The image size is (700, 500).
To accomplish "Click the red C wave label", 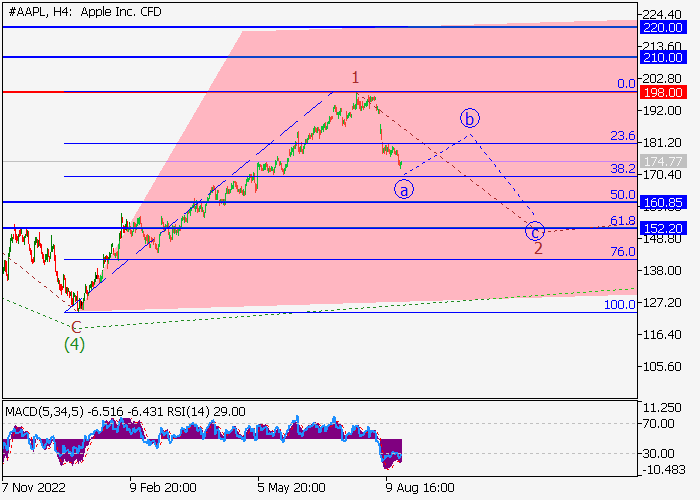I will (x=76, y=327).
